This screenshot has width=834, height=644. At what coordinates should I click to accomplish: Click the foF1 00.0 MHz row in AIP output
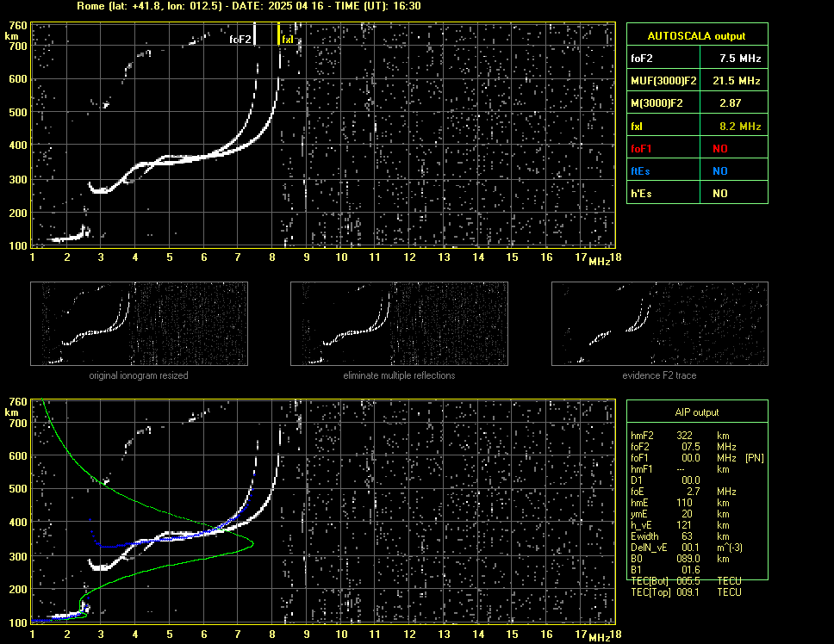coord(697,458)
